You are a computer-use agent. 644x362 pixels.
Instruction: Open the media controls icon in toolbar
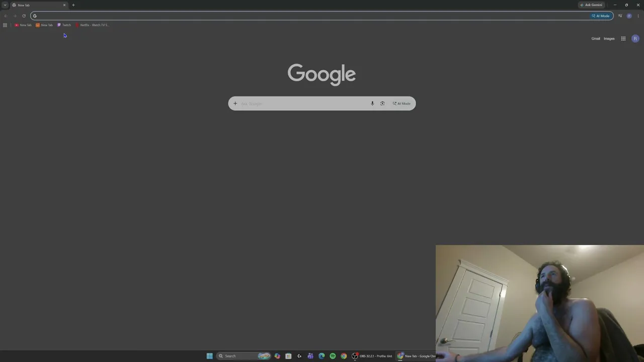point(620,16)
